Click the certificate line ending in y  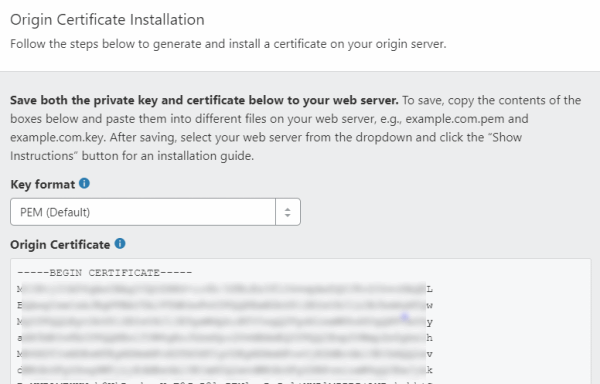pos(225,322)
